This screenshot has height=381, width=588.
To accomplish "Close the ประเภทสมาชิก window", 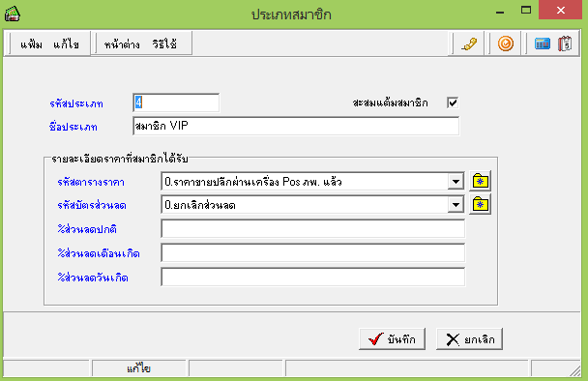I will coord(561,10).
